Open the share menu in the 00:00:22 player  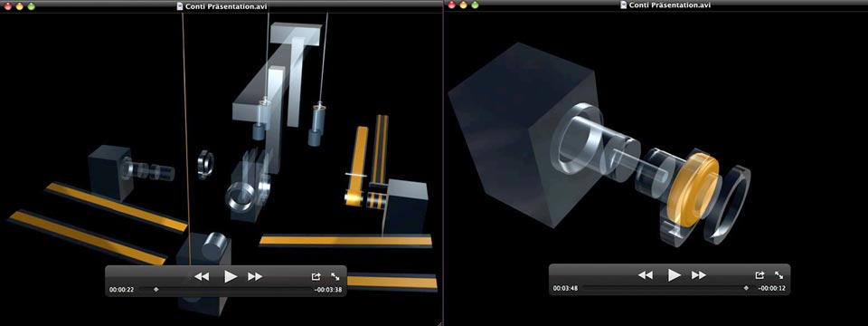(316, 276)
